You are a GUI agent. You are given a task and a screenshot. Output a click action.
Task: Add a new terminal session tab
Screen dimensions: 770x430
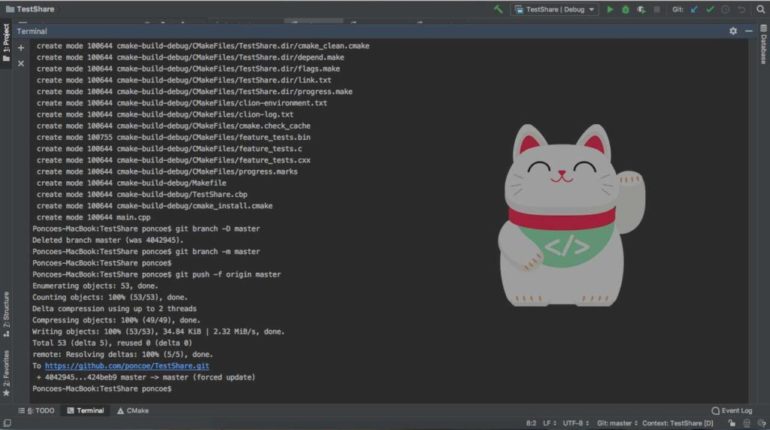point(21,47)
